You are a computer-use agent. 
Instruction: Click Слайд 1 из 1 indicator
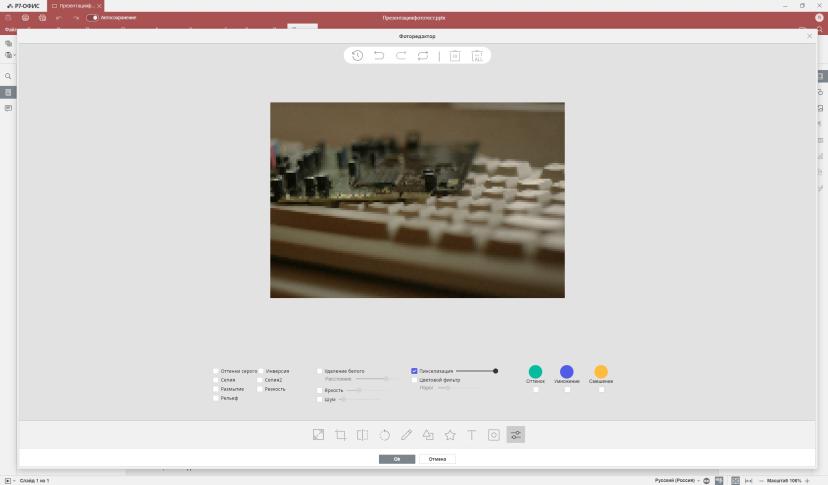[34, 480]
